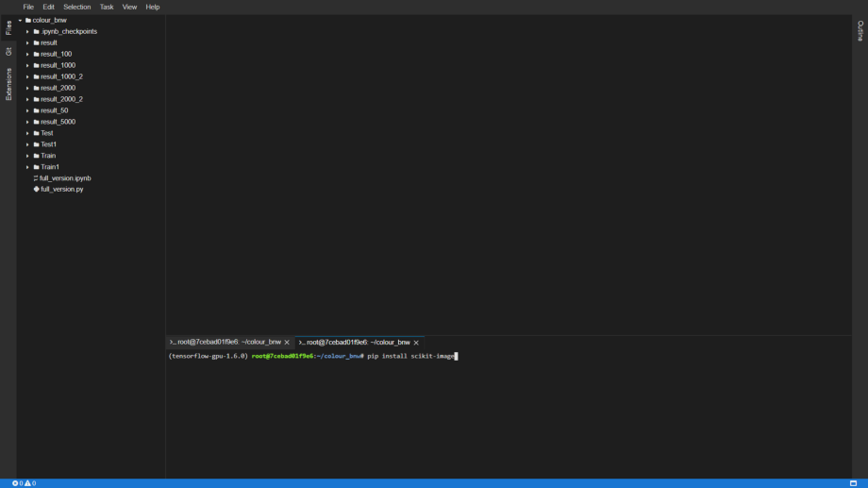Expand the result_1000 folder arrow
This screenshot has height=488, width=868.
pyautogui.click(x=27, y=65)
